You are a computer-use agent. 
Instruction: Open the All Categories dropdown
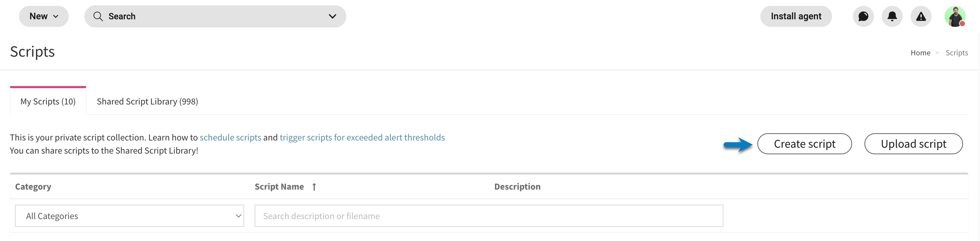(x=129, y=216)
